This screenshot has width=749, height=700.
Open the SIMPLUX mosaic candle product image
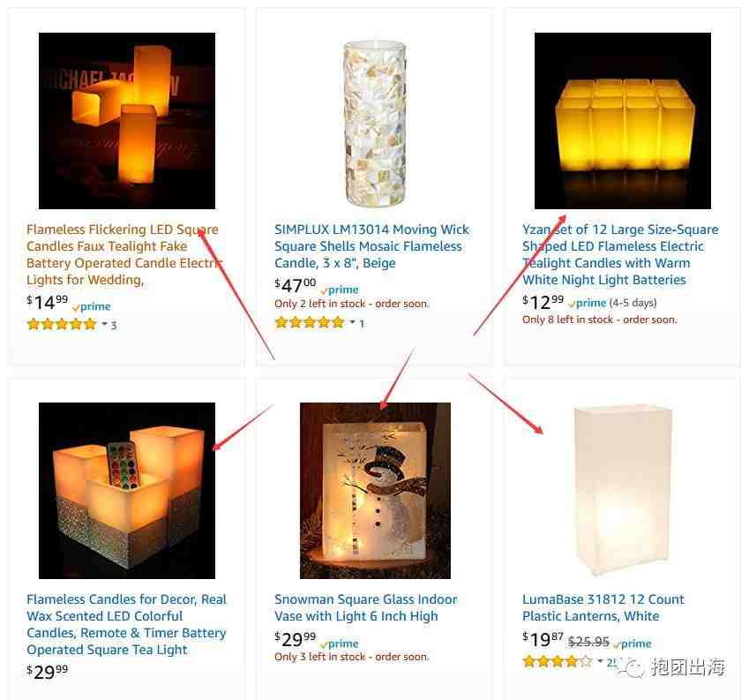click(x=375, y=124)
